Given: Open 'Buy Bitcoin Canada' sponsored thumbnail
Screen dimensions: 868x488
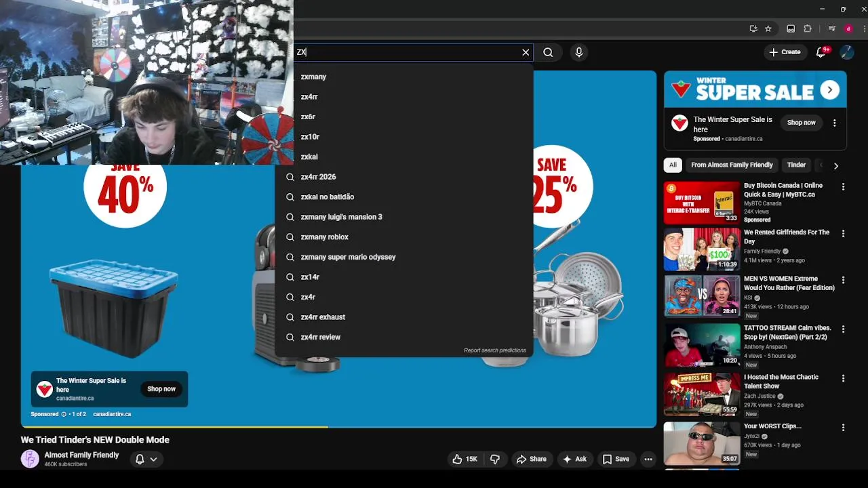Looking at the screenshot, I should tap(702, 202).
